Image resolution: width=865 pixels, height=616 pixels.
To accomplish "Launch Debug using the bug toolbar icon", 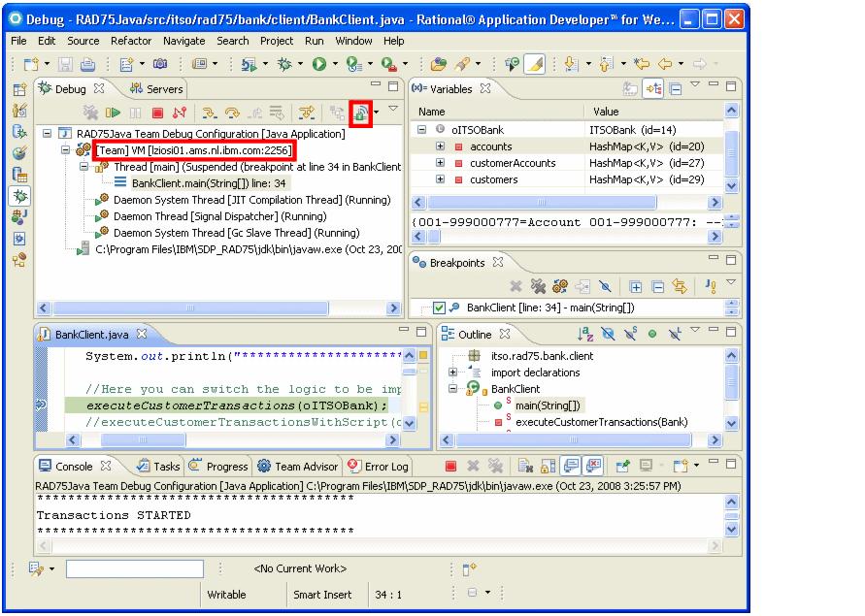I will coord(284,65).
